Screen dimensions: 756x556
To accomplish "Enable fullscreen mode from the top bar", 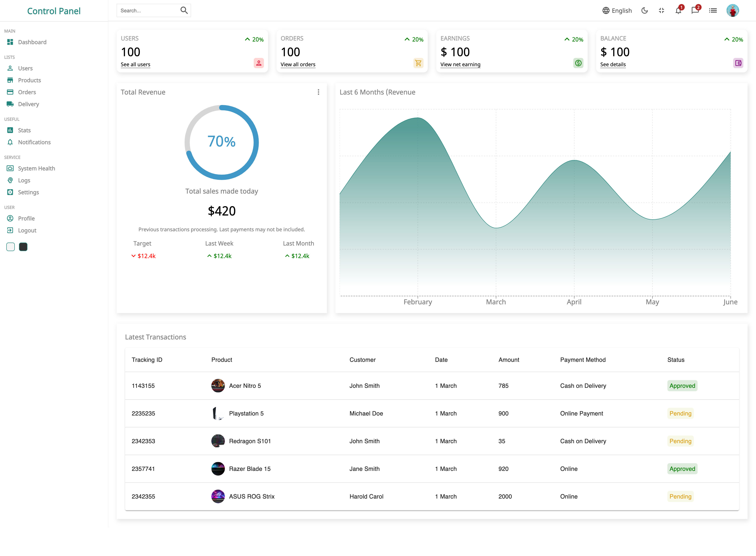I will [661, 10].
